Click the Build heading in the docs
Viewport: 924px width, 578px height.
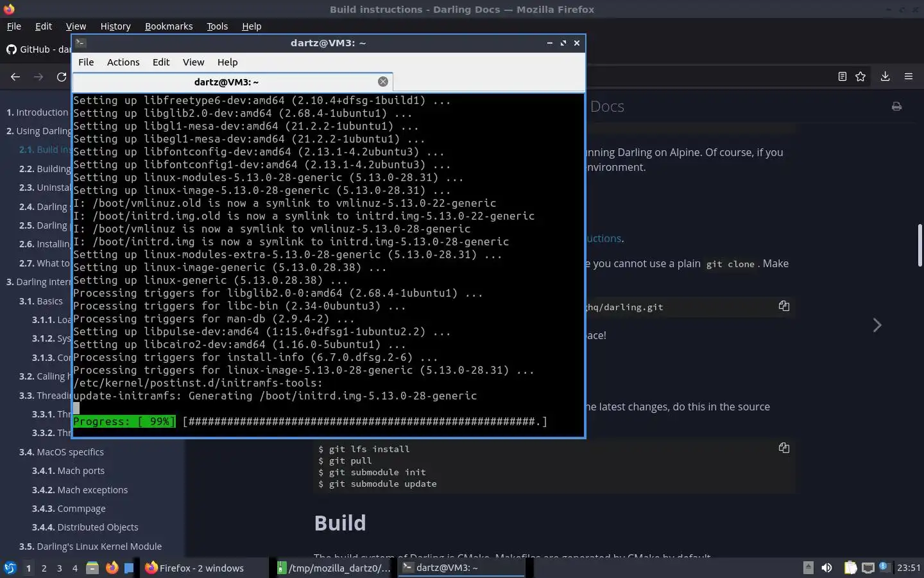tap(340, 523)
